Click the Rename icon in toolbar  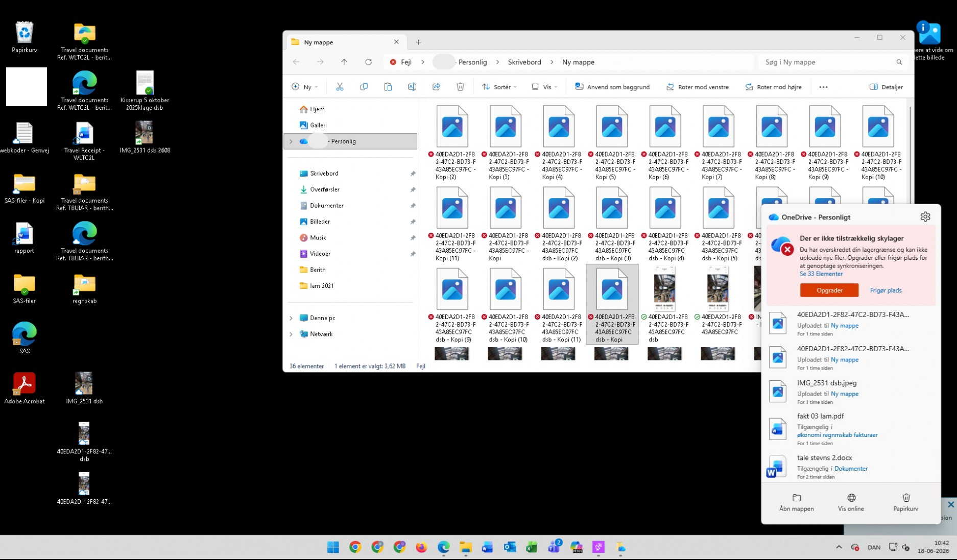412,87
